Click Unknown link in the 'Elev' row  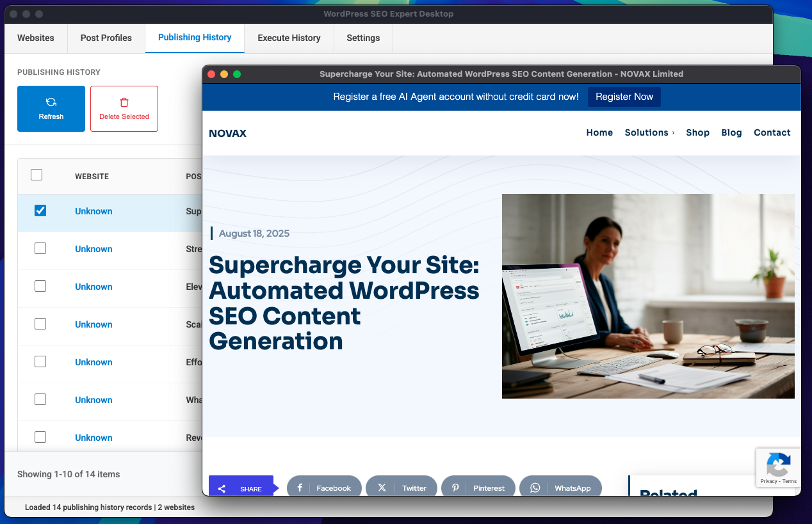[93, 287]
